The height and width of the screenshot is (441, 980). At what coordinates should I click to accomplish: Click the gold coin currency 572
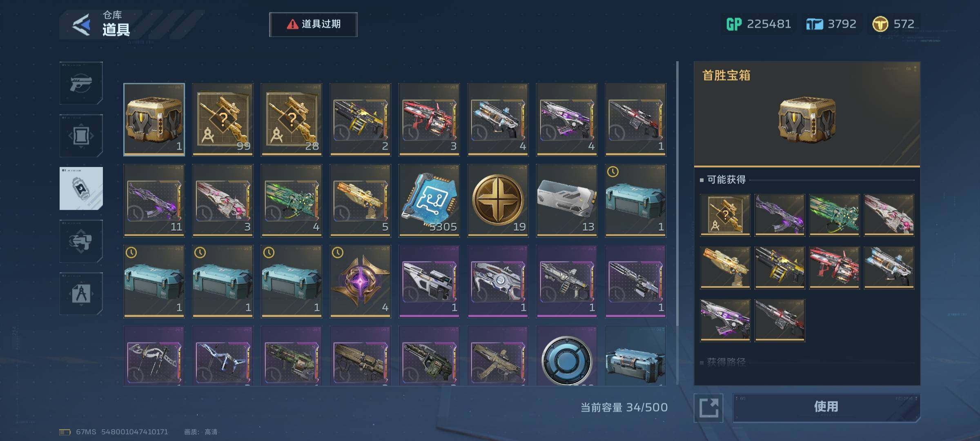pos(893,24)
